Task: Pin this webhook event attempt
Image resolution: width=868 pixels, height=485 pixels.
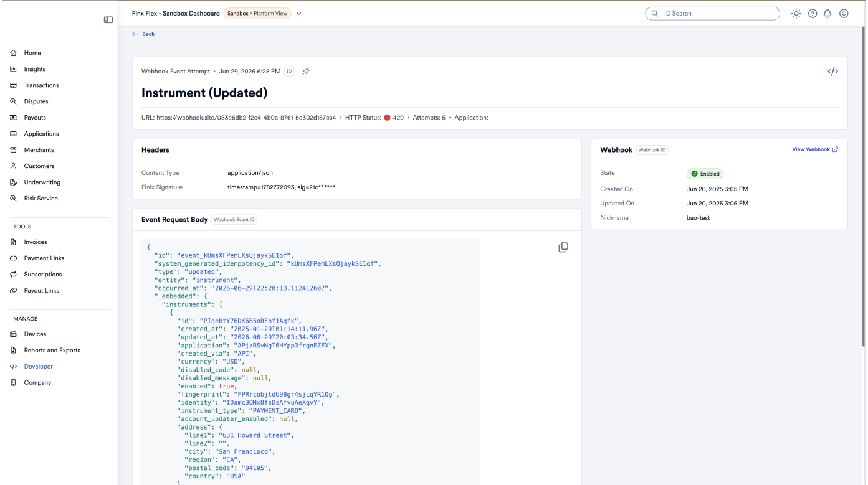Action: (x=306, y=72)
